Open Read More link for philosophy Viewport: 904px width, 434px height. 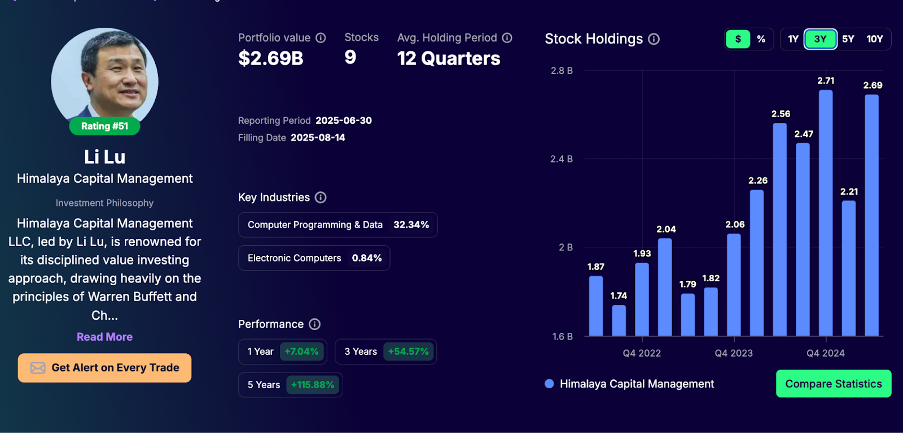pos(104,337)
